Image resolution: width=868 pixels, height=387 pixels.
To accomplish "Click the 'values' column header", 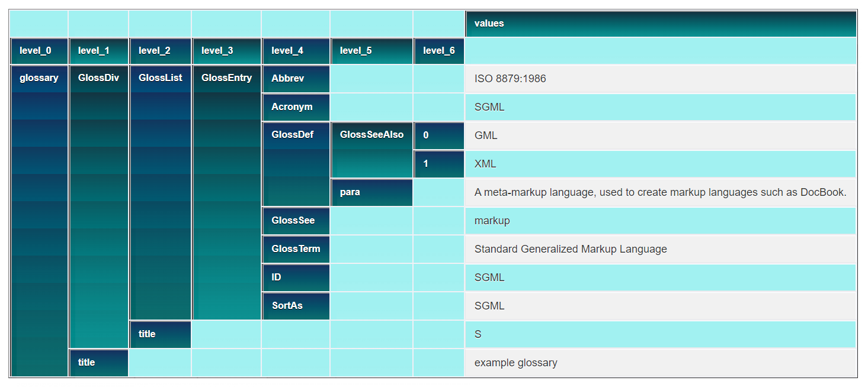I will tap(660, 24).
